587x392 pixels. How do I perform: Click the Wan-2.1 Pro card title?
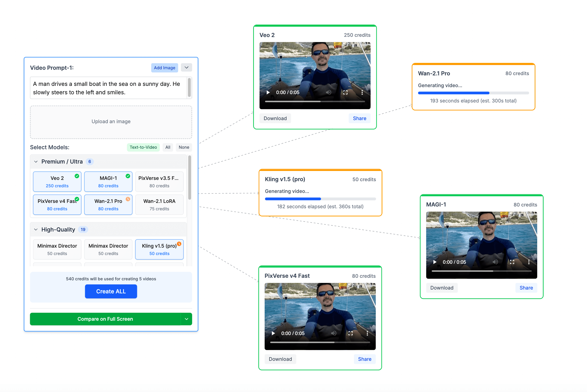point(434,73)
